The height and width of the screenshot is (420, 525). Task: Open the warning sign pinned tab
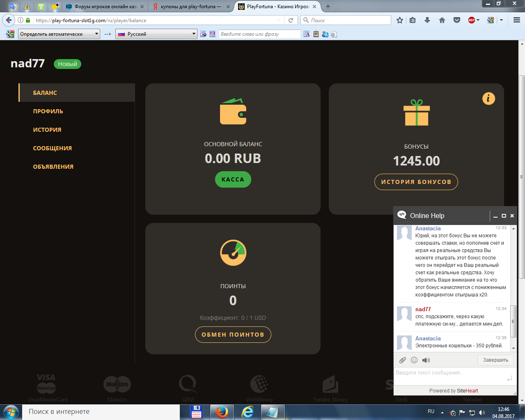(27, 6)
